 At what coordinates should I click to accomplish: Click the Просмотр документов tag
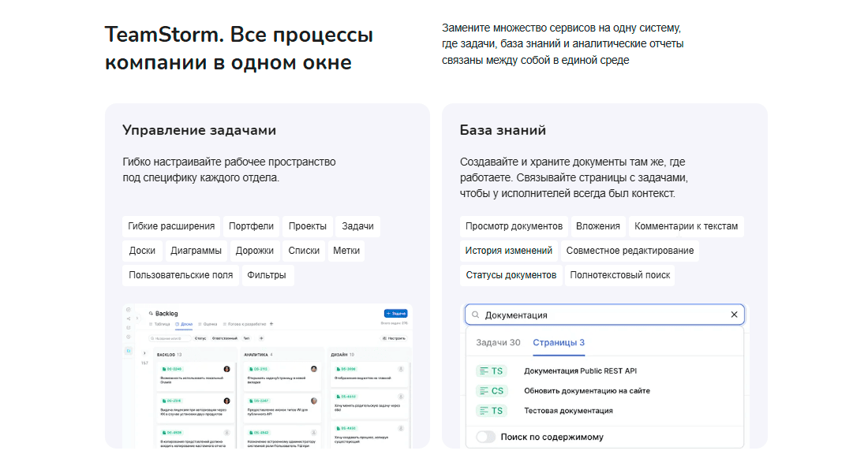click(514, 226)
